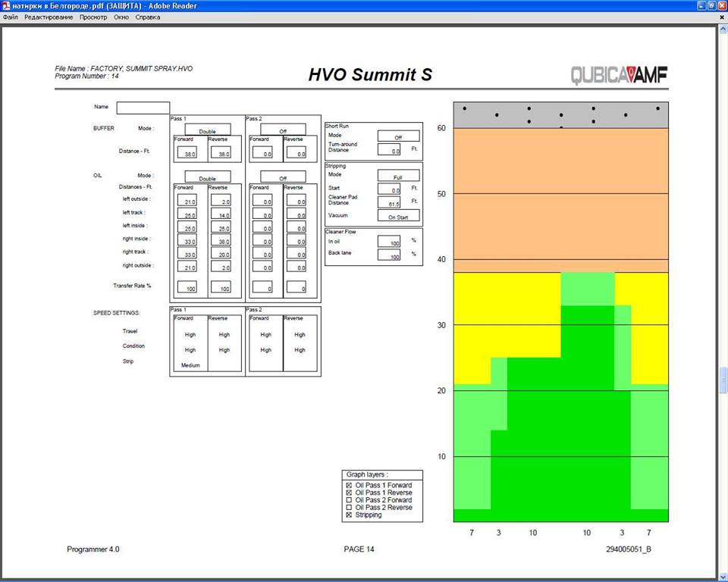Click Stripping Mode 'Full' box
728x582 pixels.
pyautogui.click(x=398, y=176)
